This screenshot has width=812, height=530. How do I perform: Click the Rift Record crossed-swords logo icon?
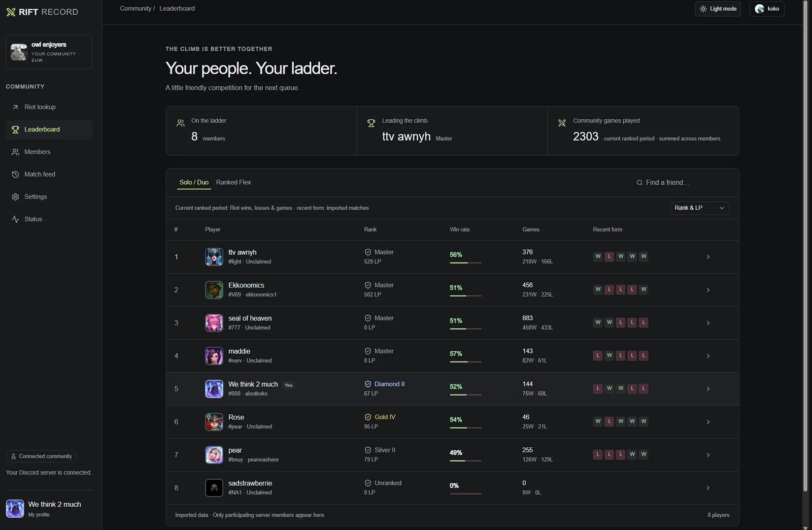click(x=11, y=12)
